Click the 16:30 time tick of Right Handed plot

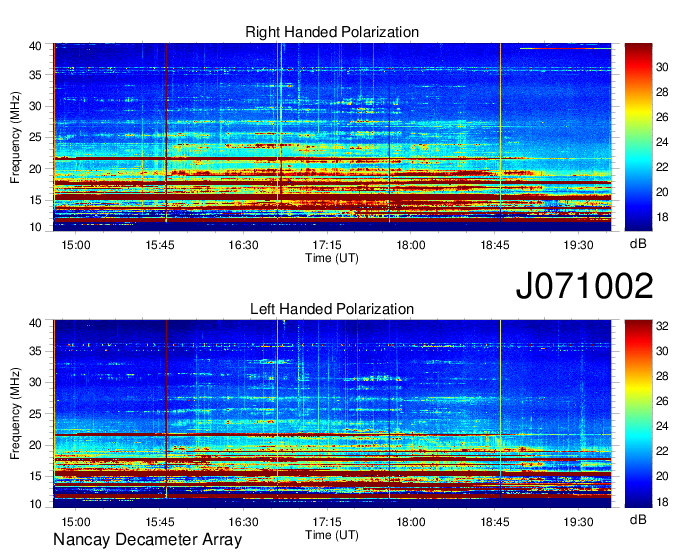click(x=243, y=245)
